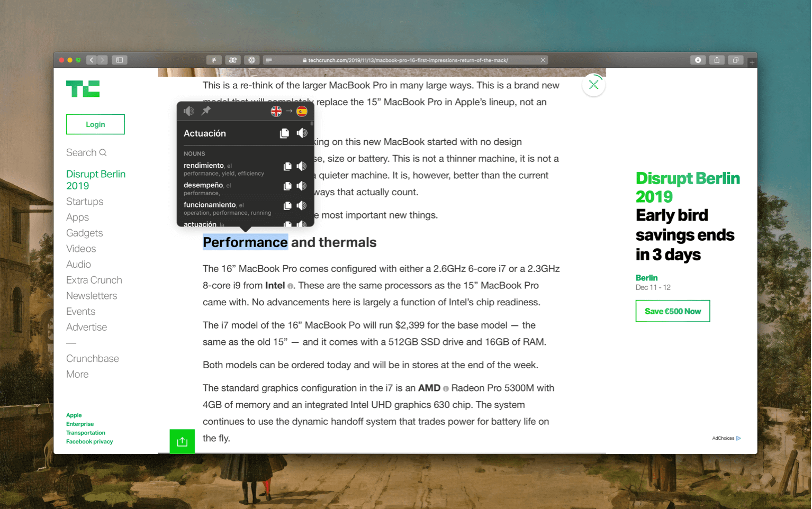Image resolution: width=812 pixels, height=509 pixels.
Task: Open the Newsletters page
Action: (92, 296)
